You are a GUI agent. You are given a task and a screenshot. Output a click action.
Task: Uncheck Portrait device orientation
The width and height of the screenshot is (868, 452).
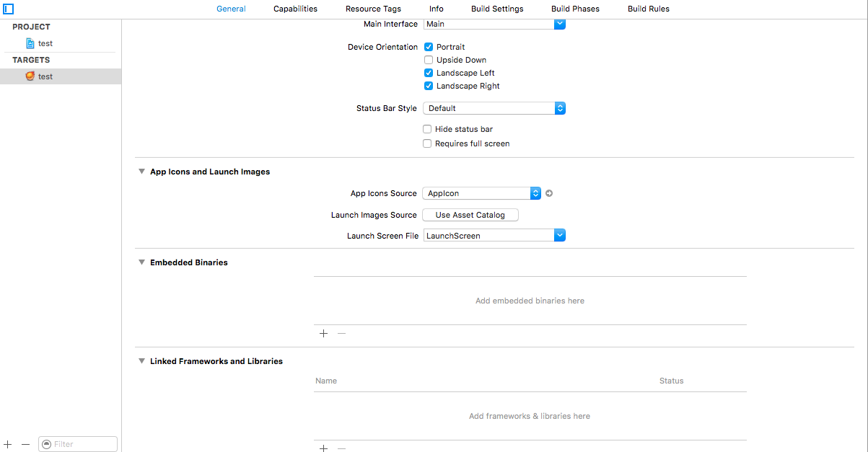[429, 47]
